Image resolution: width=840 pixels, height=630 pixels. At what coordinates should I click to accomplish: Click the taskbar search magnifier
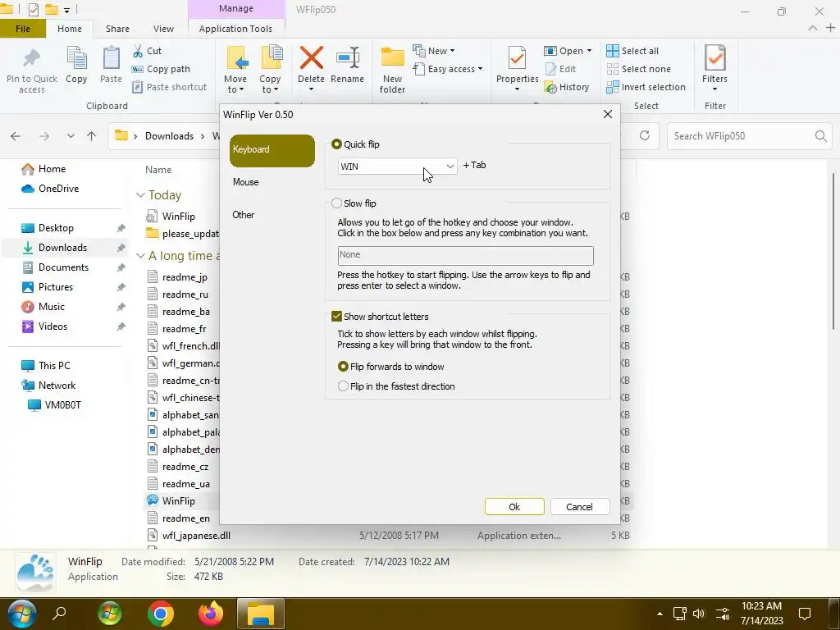click(59, 613)
